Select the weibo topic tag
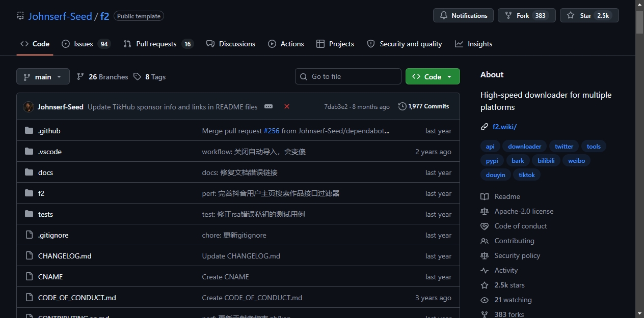644x318 pixels. [x=577, y=161]
